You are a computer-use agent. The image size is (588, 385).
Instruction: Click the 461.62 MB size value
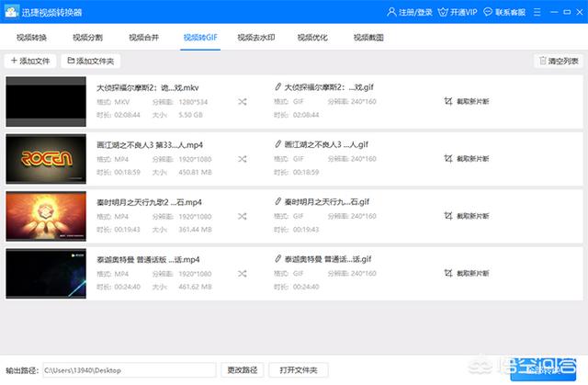coord(195,287)
